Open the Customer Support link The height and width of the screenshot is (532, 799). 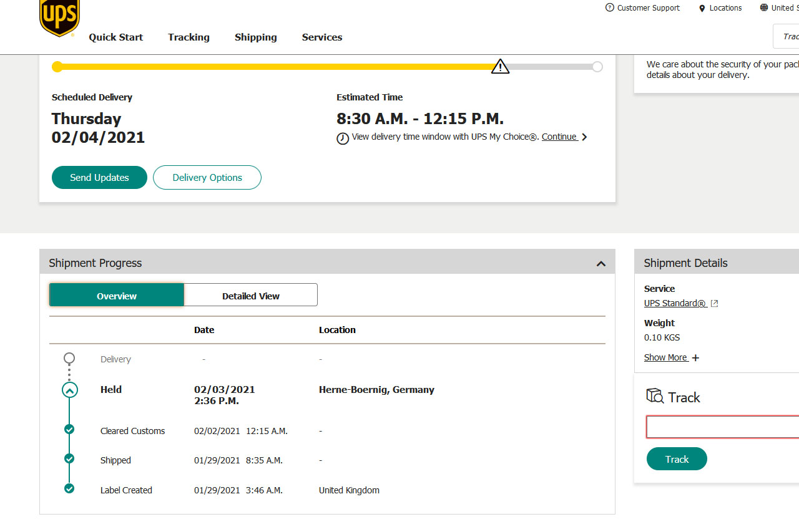pyautogui.click(x=649, y=8)
